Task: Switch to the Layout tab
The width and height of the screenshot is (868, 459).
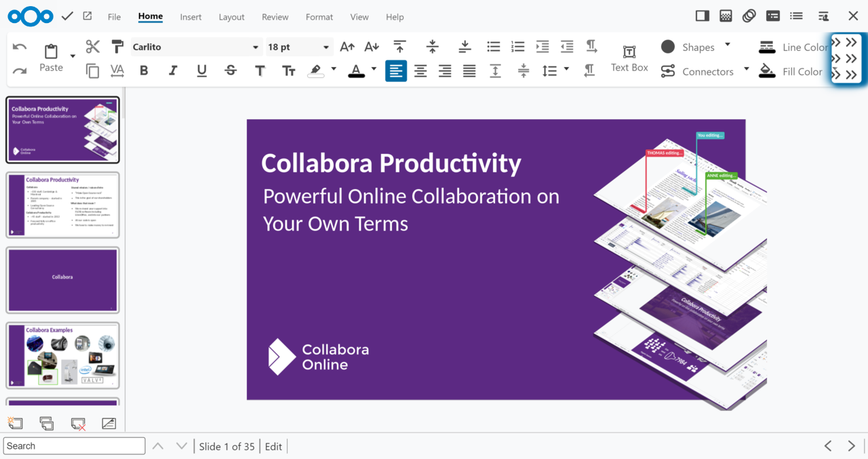Action: click(x=231, y=17)
